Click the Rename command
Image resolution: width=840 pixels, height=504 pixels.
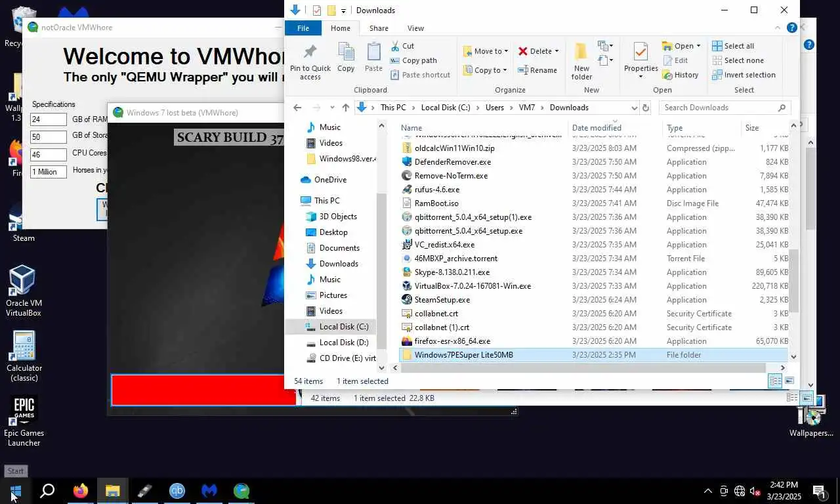pos(537,70)
